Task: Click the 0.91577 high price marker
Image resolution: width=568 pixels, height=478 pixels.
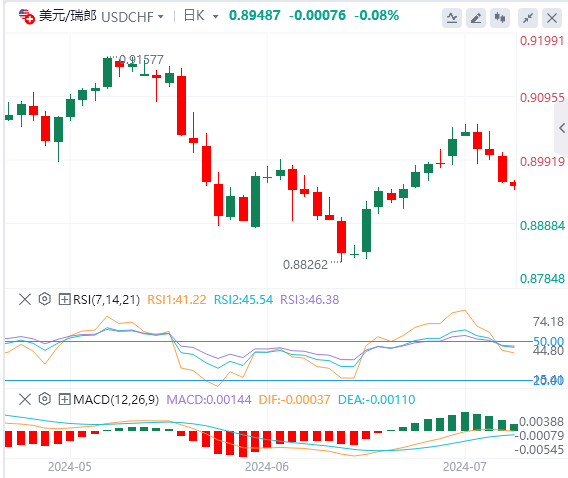Action: coord(141,59)
